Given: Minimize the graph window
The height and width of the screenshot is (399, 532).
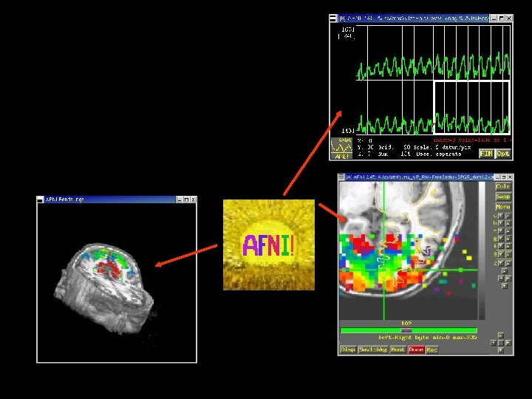Looking at the screenshot, I should pyautogui.click(x=494, y=18).
